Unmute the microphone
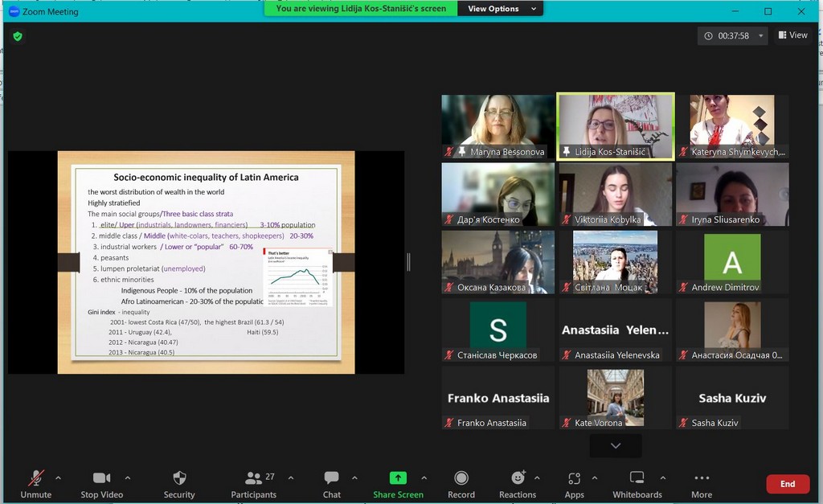823x504 pixels. (x=36, y=479)
